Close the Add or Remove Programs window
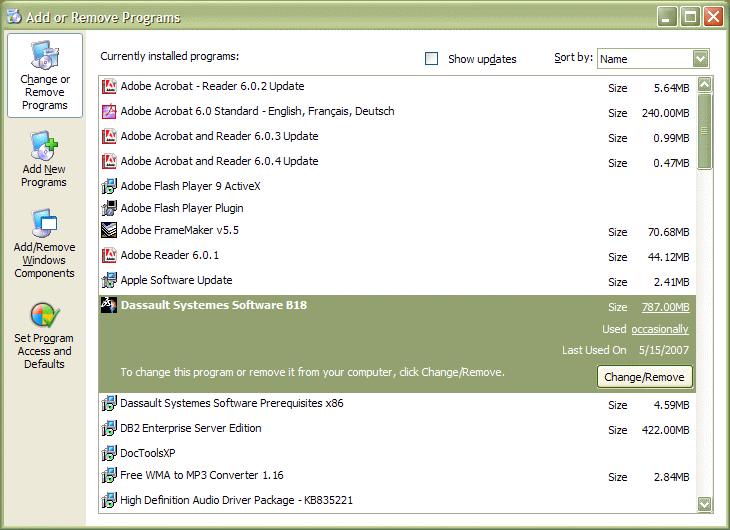The height and width of the screenshot is (530, 730). coord(713,17)
